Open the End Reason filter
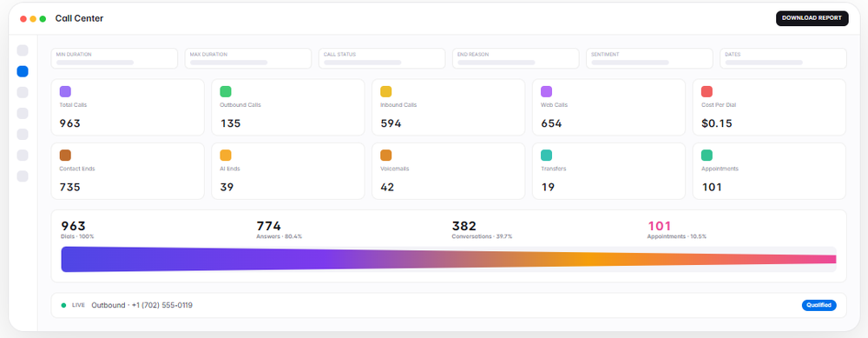Viewport: 868px width, 338px height. coord(516,58)
